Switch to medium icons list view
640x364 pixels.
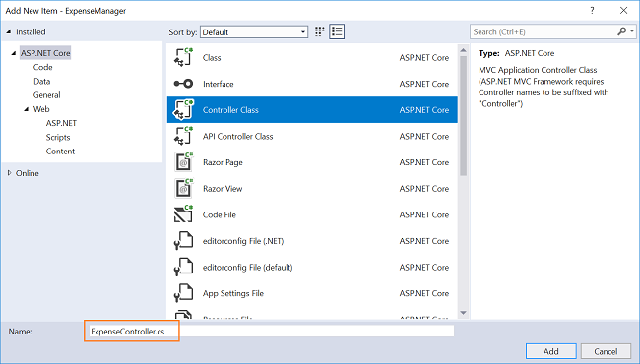pyautogui.click(x=337, y=31)
